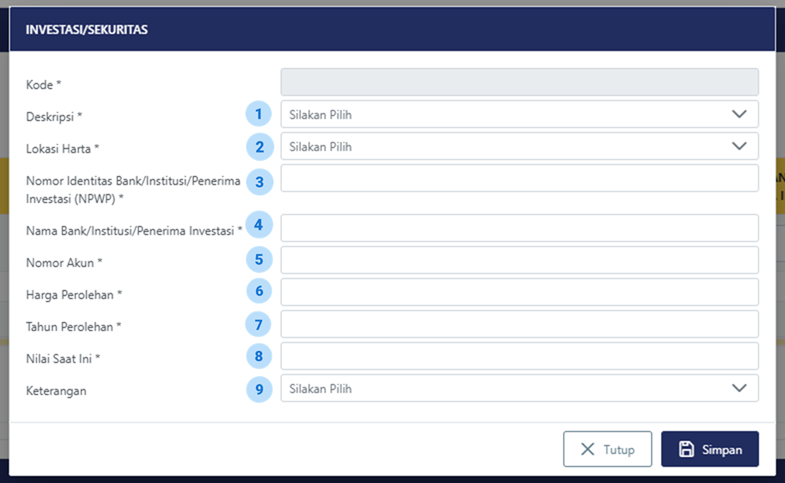Open the Lokasi Harta dropdown
785x483 pixels.
[519, 147]
